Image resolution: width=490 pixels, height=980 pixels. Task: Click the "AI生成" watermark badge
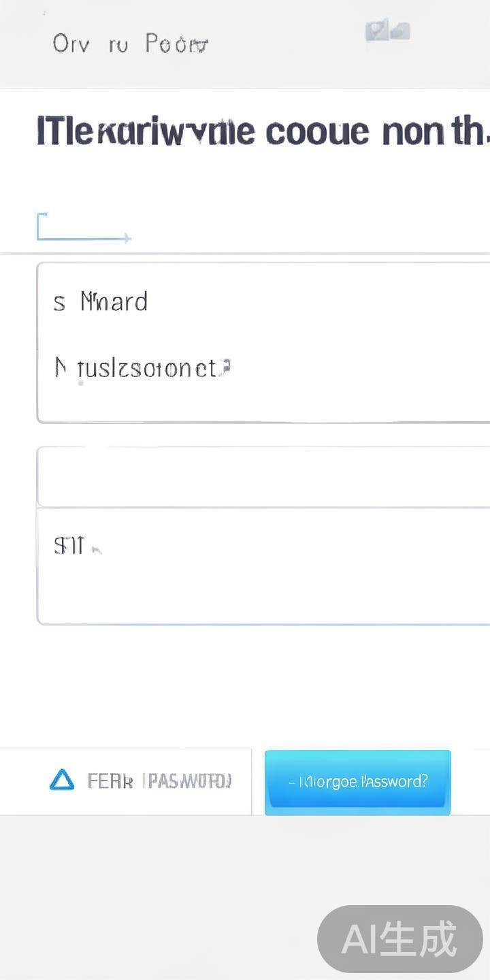pyautogui.click(x=399, y=939)
